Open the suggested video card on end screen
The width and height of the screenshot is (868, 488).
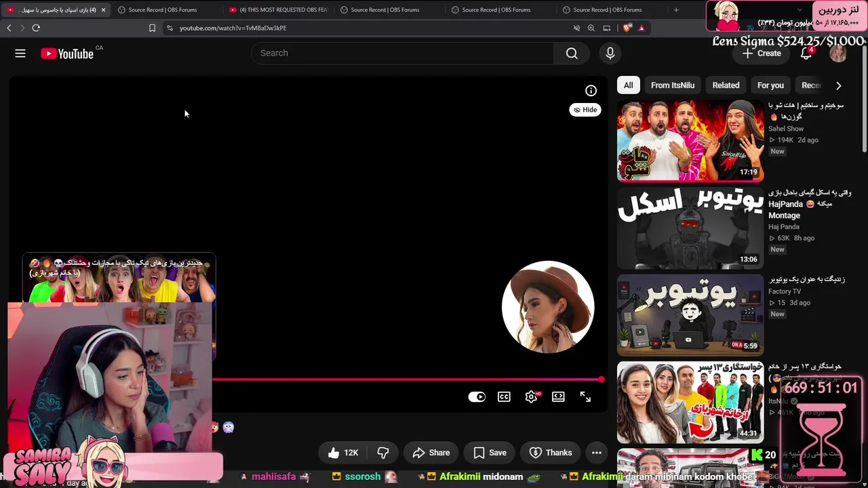(x=119, y=277)
